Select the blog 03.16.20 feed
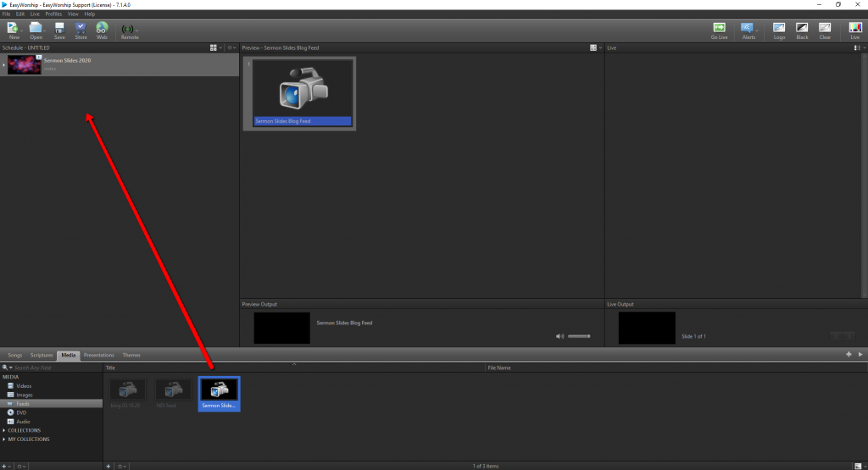This screenshot has width=868, height=470. (x=127, y=394)
